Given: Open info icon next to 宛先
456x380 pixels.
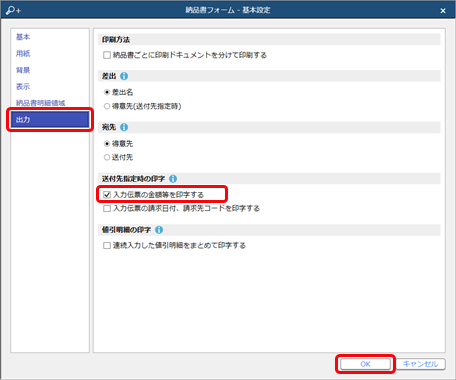Looking at the screenshot, I should pos(124,127).
